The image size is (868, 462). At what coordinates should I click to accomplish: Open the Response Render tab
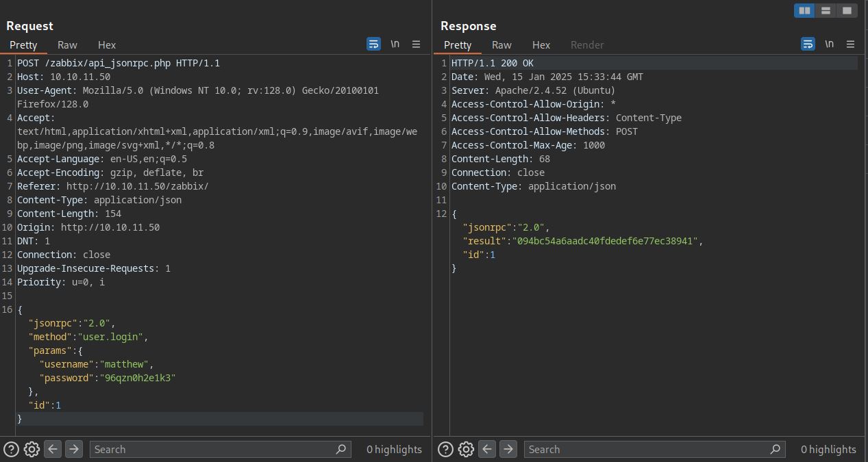(x=587, y=44)
